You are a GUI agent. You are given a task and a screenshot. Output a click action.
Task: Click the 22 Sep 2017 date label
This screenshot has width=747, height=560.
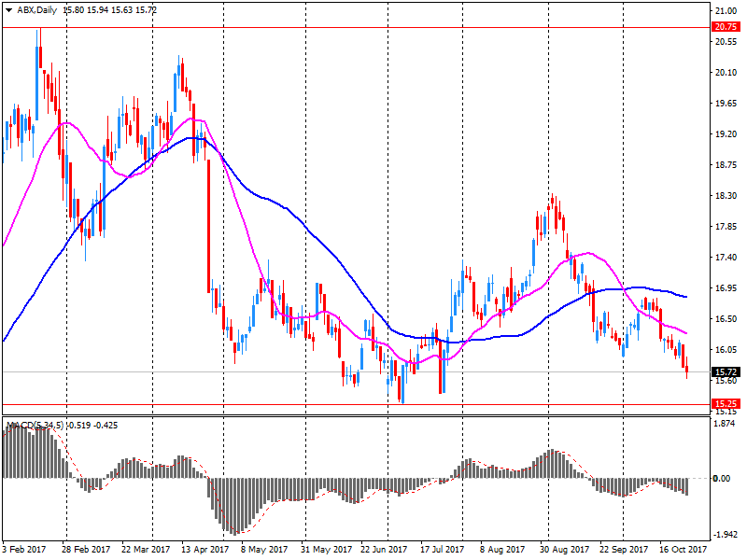624,550
